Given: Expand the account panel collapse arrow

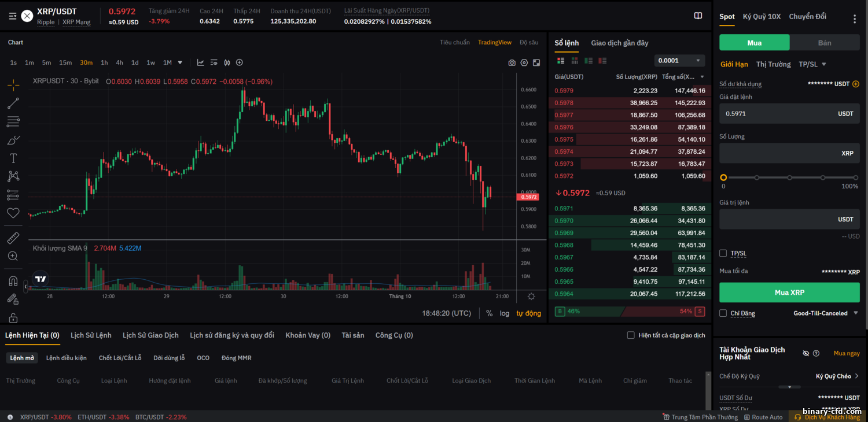Looking at the screenshot, I should coord(790,387).
